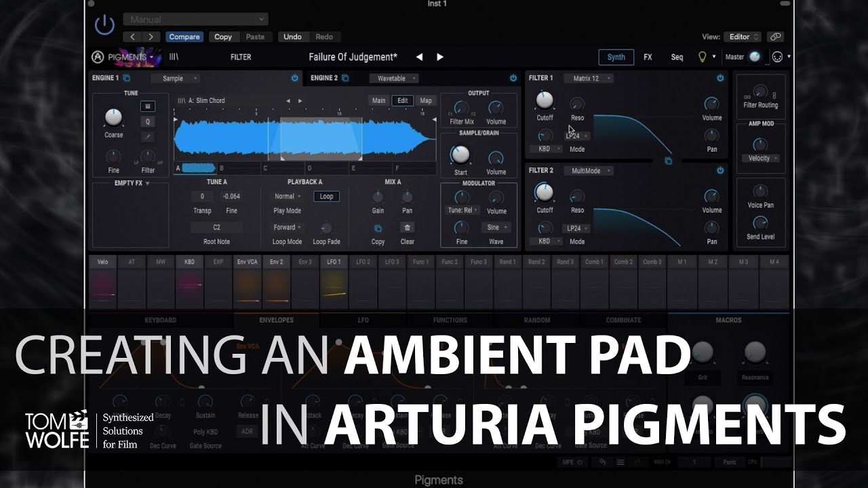Select the LFO 1 modulation source
868x488 pixels.
[x=334, y=281]
